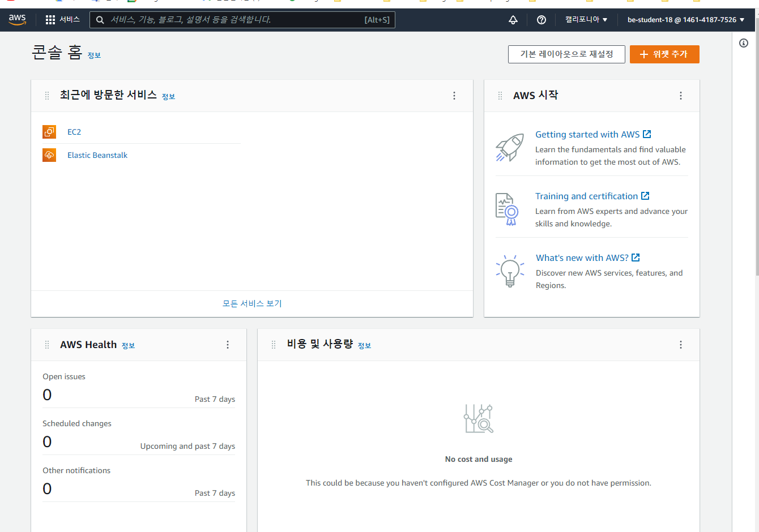This screenshot has height=532, width=759.
Task: Click 'Upcoming and past 7 days' text
Action: coord(187,446)
